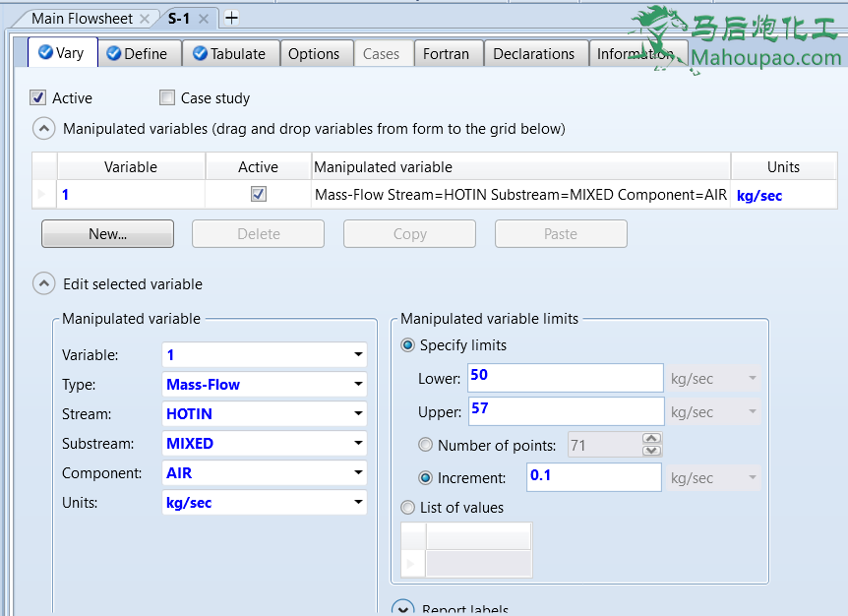Switch to the Define tab
The height and width of the screenshot is (616, 848).
[x=138, y=53]
